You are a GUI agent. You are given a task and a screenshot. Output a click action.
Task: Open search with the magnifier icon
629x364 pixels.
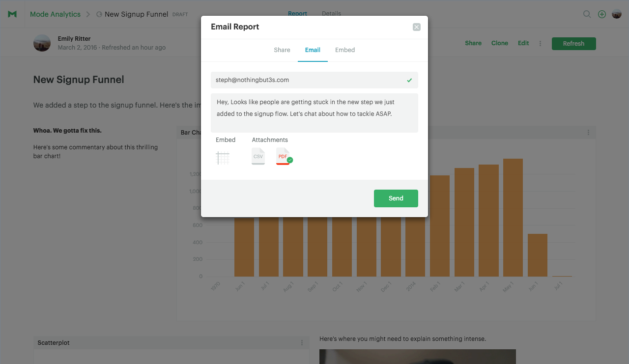pyautogui.click(x=587, y=14)
